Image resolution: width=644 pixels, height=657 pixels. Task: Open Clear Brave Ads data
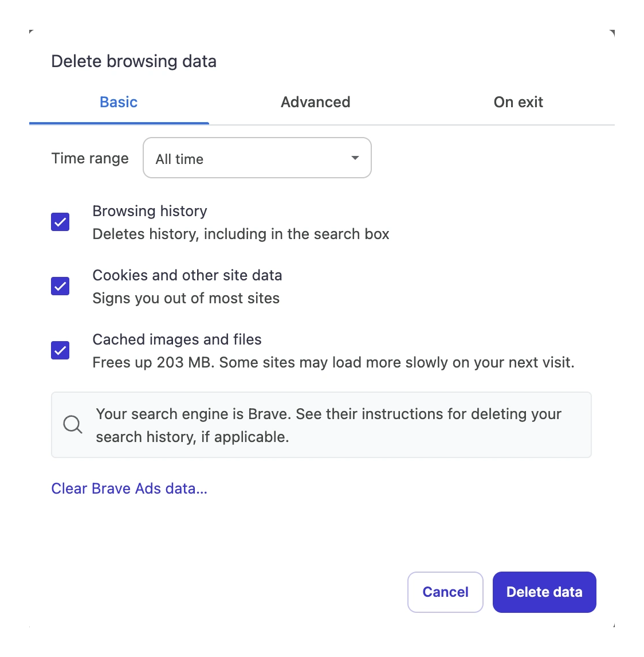tap(129, 488)
